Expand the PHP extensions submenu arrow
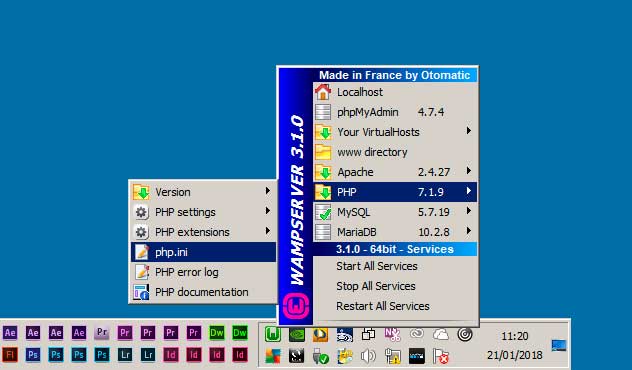This screenshot has height=370, width=632. (268, 231)
